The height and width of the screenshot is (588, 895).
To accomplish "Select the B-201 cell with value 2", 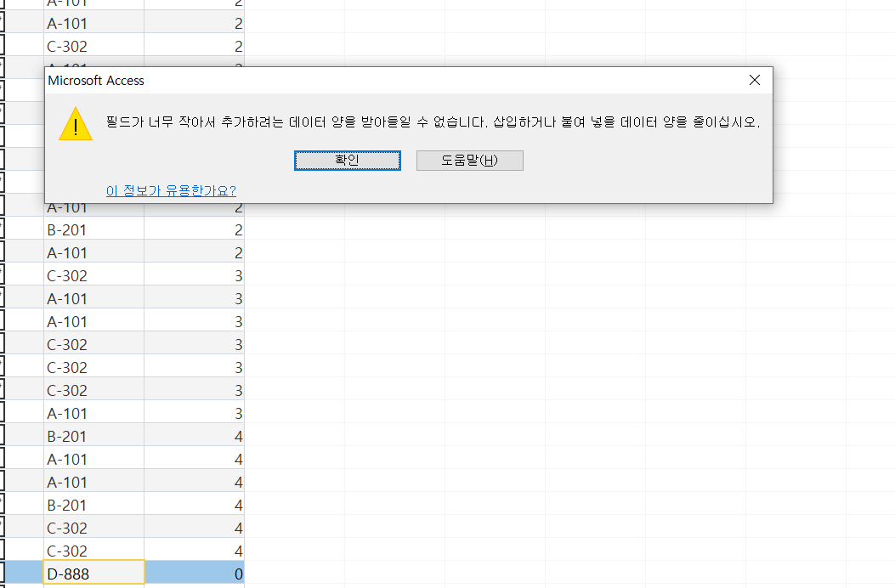I will point(93,230).
